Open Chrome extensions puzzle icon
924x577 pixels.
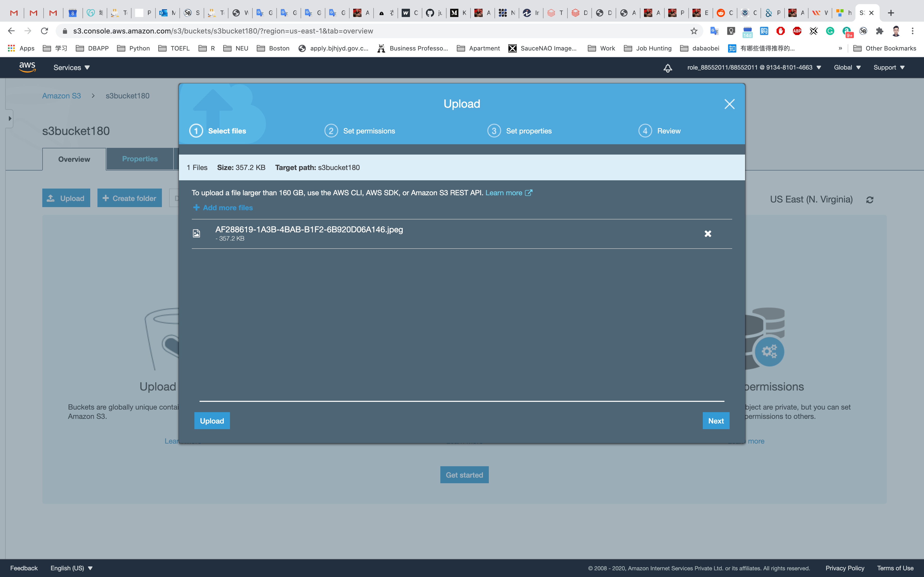tap(880, 31)
